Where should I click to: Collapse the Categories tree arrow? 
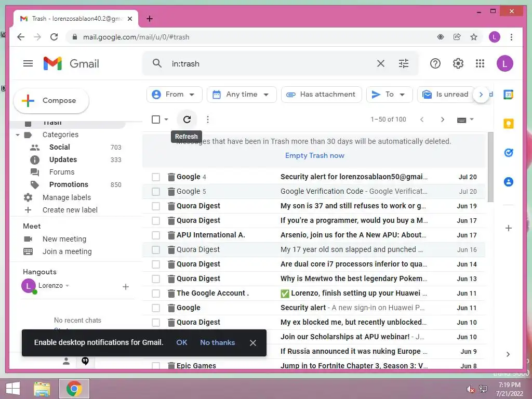(x=18, y=135)
